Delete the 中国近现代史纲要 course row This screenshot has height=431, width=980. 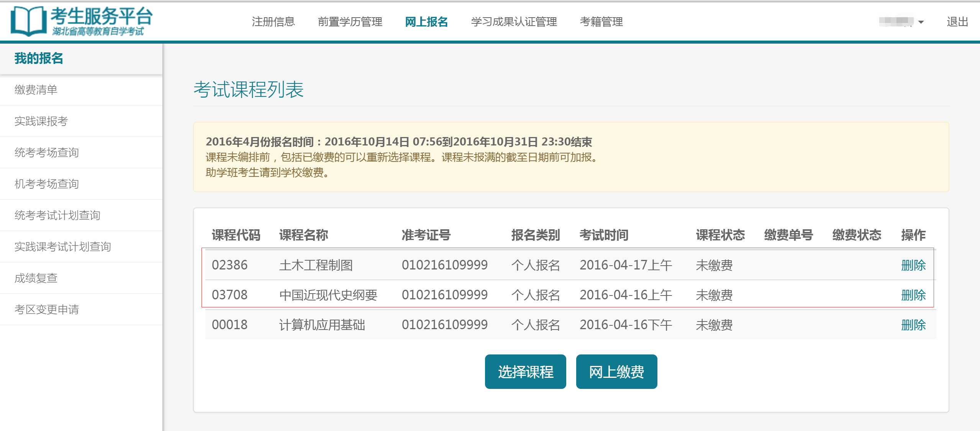[x=913, y=295]
